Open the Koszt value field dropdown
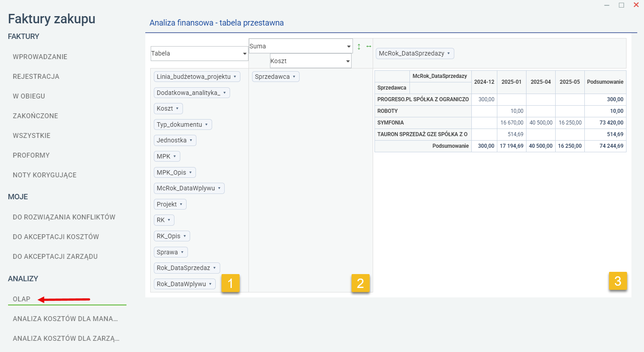This screenshot has width=644, height=352. click(x=311, y=61)
